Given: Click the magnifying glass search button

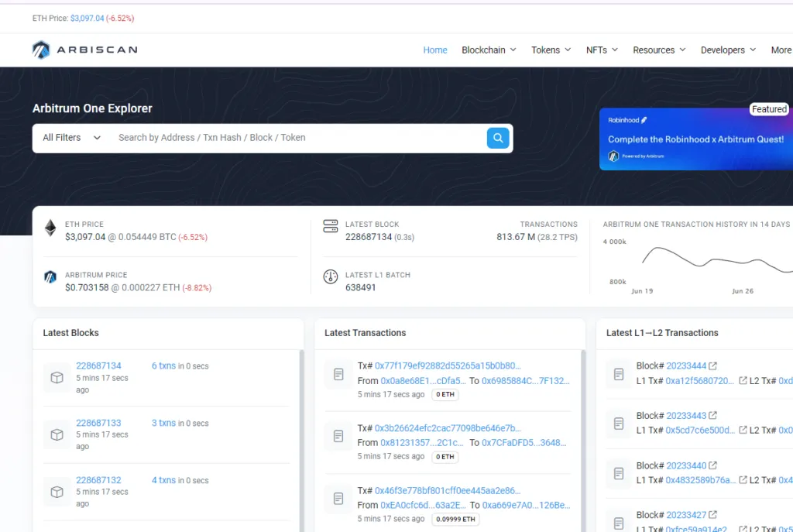Looking at the screenshot, I should click(x=497, y=138).
